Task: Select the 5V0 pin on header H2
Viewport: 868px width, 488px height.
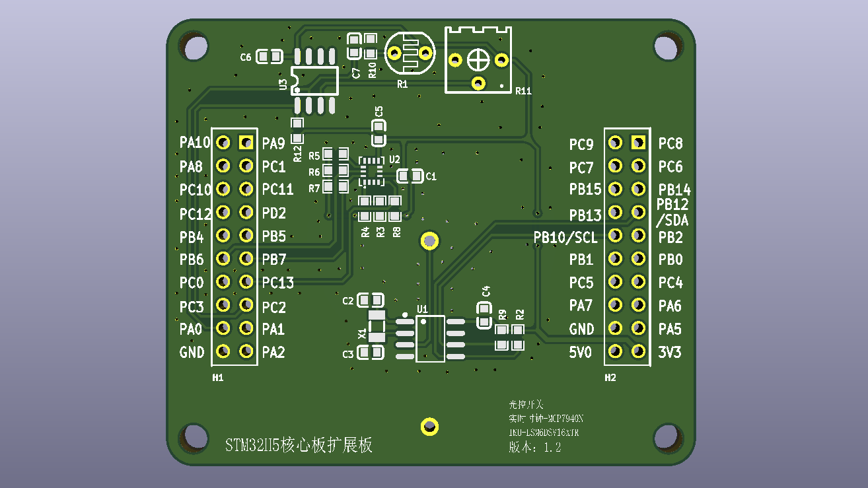Action: coord(615,351)
